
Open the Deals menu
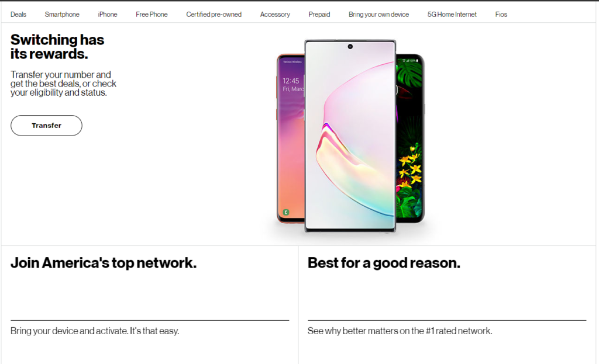[x=18, y=14]
